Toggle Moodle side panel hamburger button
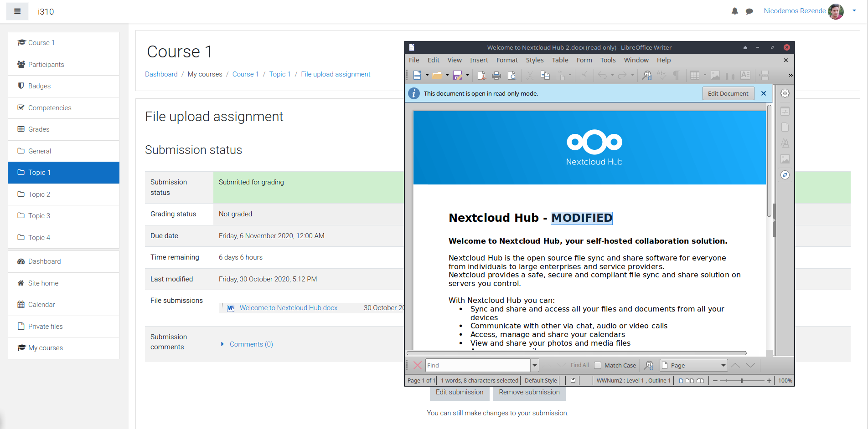Screen dimensions: 868x429 (17, 11)
